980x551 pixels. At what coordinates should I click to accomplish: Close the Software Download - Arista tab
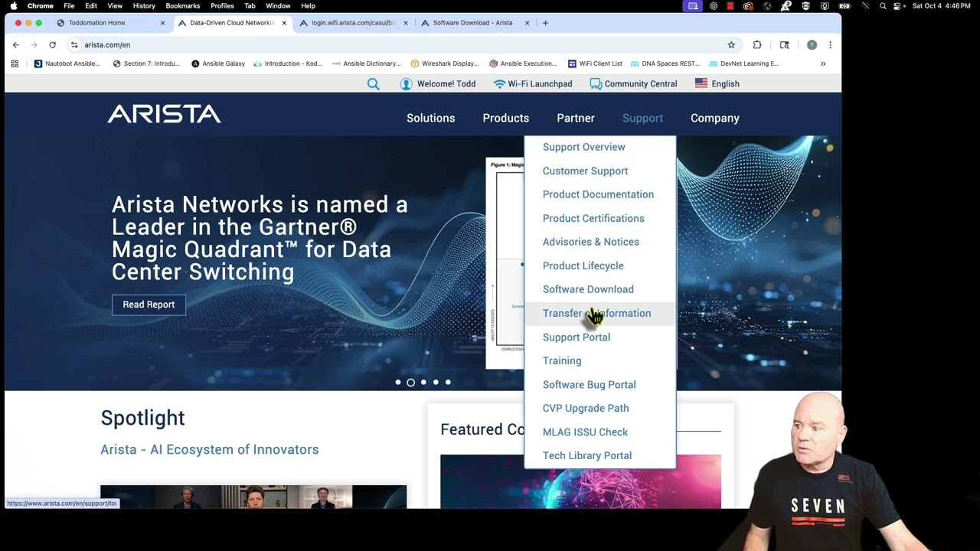(x=527, y=23)
